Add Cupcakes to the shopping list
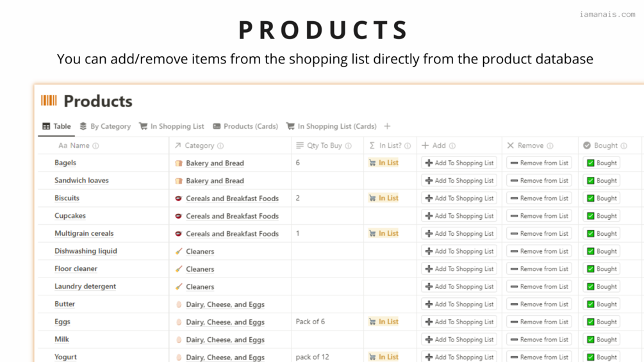Screen dimensions: 644x362 click(x=459, y=216)
